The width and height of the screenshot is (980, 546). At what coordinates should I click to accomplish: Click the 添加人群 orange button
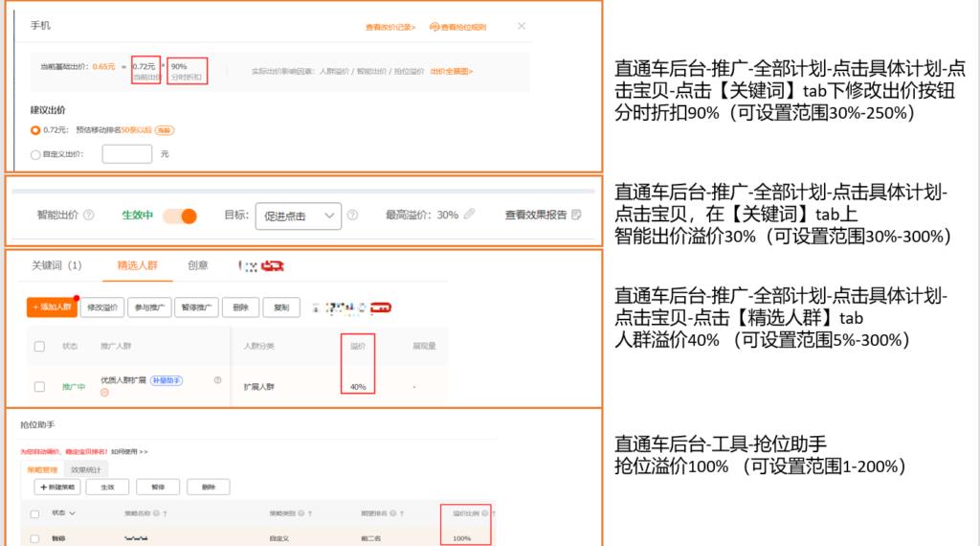coord(52,307)
